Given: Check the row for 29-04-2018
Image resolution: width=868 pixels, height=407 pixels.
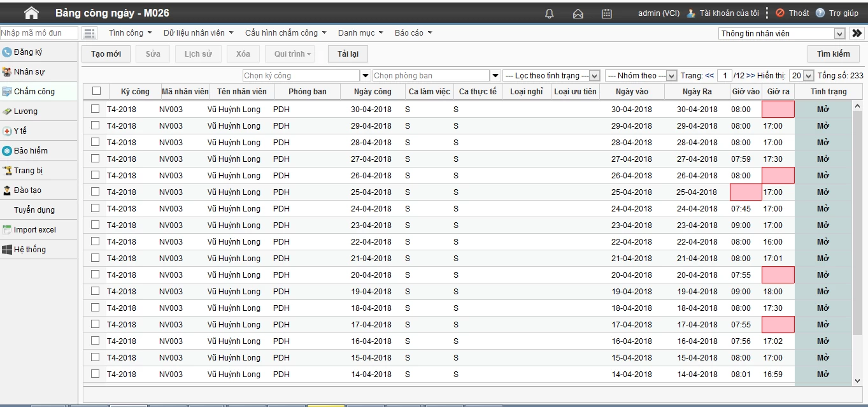Looking at the screenshot, I should coord(95,125).
